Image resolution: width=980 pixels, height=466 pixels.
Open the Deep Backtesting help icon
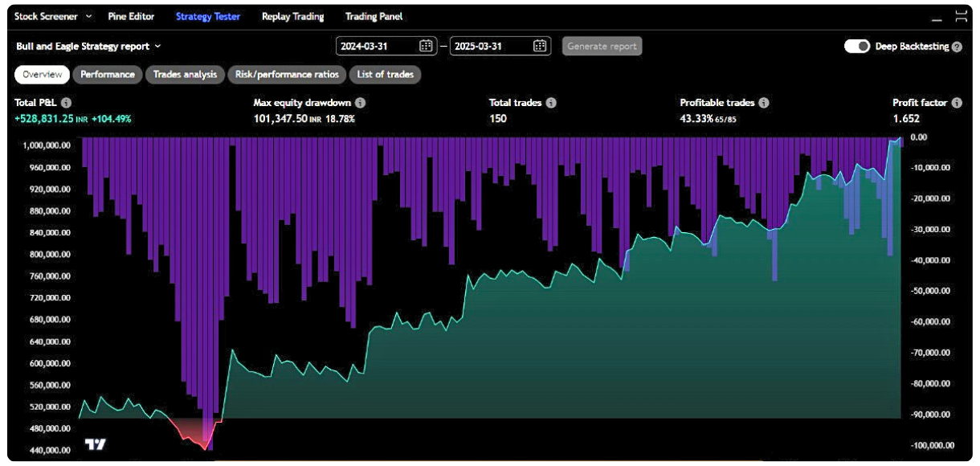pyautogui.click(x=957, y=47)
